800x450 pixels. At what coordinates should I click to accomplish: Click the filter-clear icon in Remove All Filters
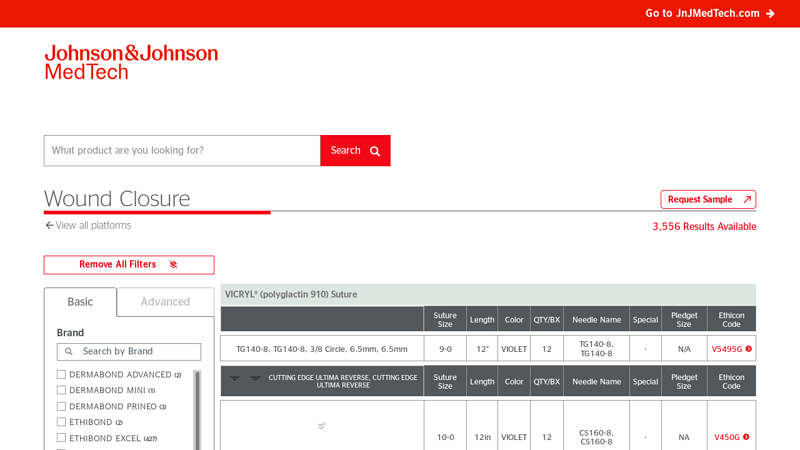[173, 265]
